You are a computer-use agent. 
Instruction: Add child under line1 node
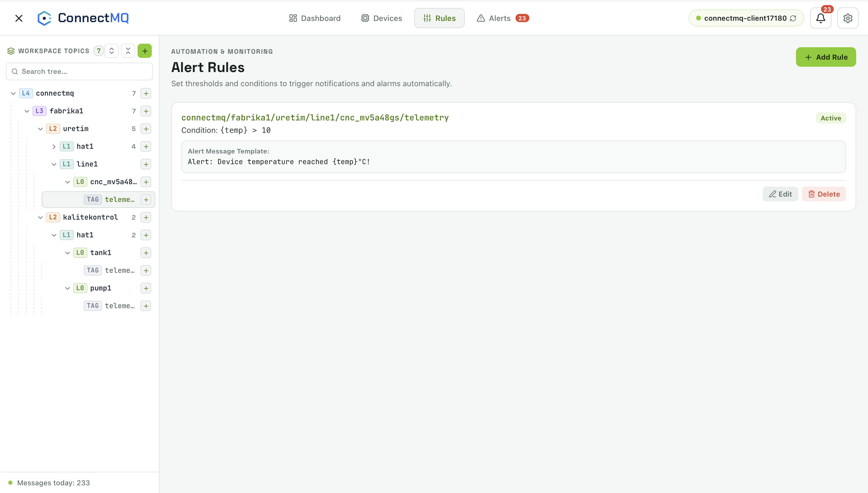(146, 164)
